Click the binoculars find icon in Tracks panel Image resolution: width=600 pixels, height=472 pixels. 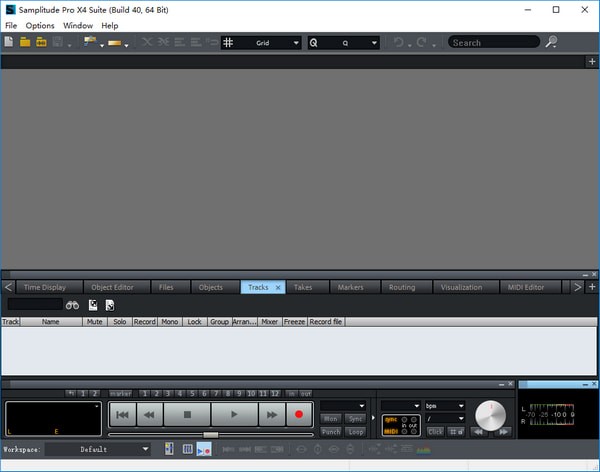click(72, 305)
